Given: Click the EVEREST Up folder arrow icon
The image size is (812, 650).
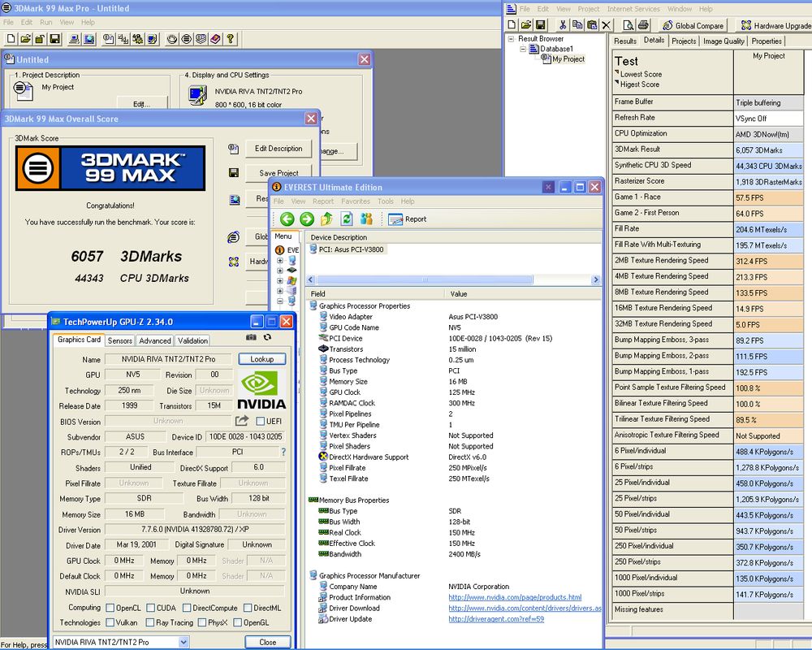Looking at the screenshot, I should 326,219.
